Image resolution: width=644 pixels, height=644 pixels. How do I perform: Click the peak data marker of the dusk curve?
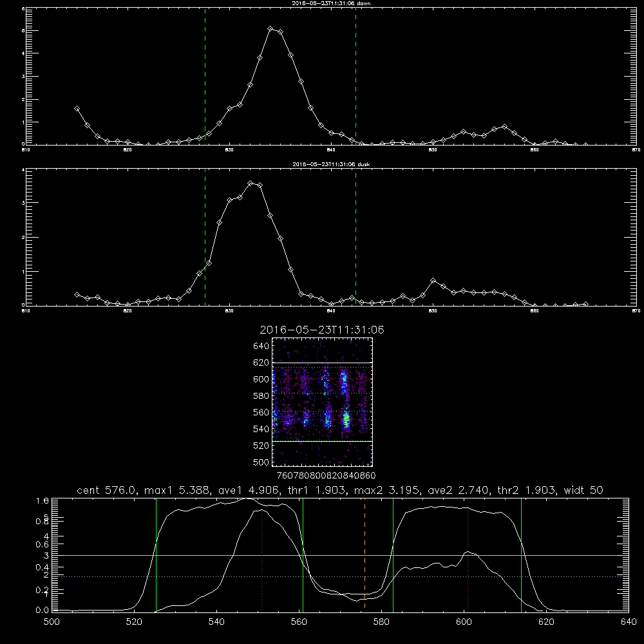click(x=250, y=183)
